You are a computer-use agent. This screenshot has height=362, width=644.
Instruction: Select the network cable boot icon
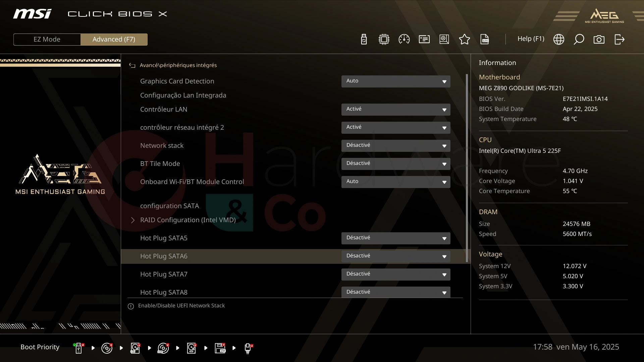pyautogui.click(x=248, y=348)
